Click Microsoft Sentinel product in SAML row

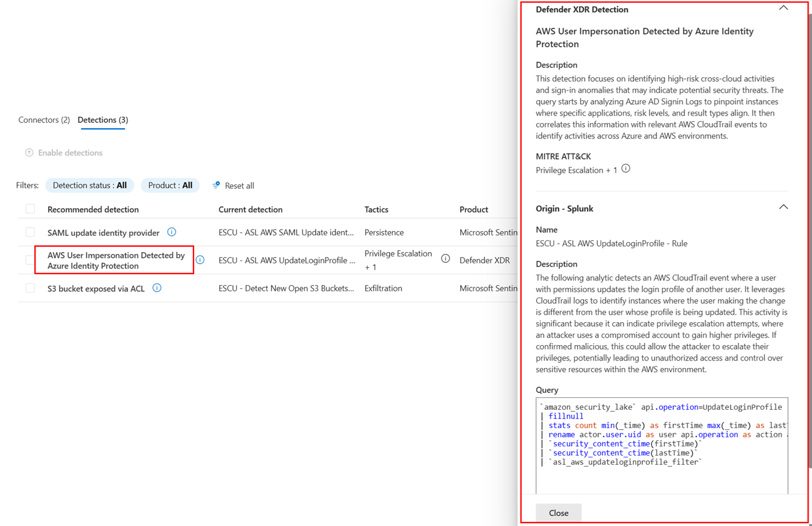point(488,232)
